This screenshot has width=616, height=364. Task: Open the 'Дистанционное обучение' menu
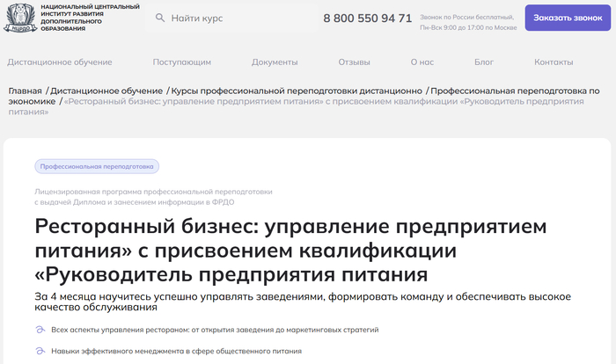click(x=60, y=62)
